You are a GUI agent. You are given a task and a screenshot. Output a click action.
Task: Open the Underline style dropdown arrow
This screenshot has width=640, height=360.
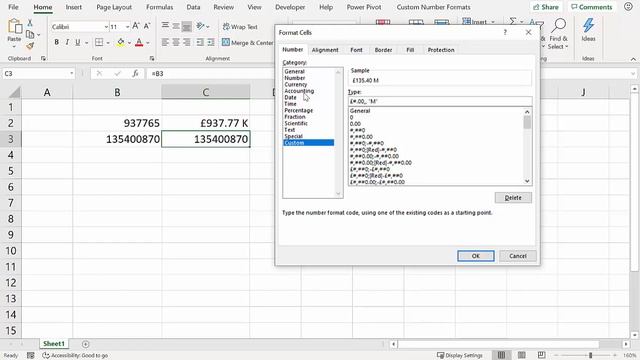click(x=87, y=42)
